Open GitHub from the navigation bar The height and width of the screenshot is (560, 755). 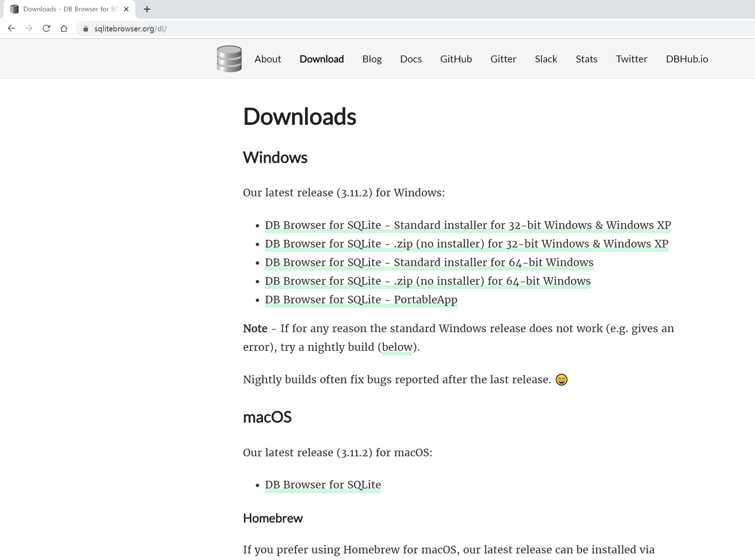coord(456,59)
